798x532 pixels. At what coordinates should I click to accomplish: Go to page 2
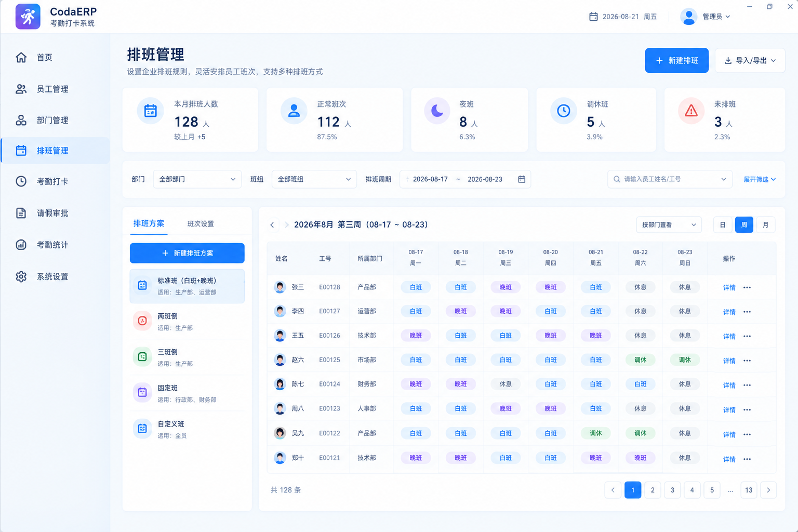click(x=653, y=490)
